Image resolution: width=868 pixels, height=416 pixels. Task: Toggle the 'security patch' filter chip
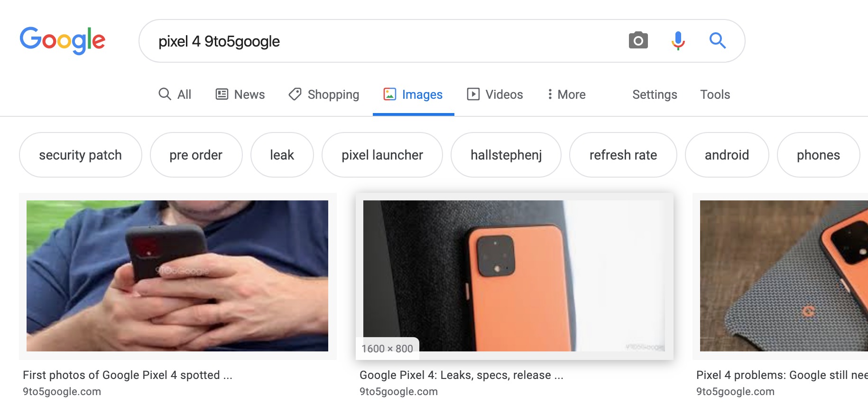click(x=81, y=155)
